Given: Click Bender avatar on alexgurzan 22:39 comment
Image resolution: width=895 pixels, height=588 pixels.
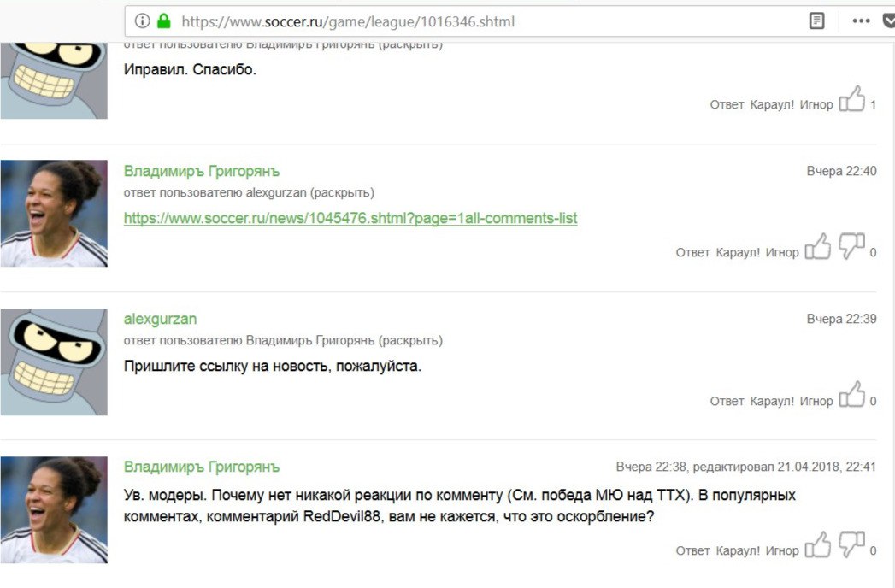Looking at the screenshot, I should point(54,362).
